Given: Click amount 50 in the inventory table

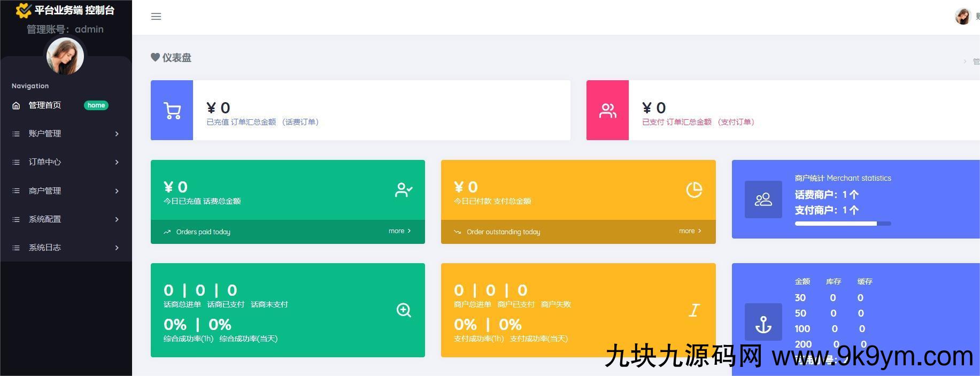Looking at the screenshot, I should pos(800,313).
